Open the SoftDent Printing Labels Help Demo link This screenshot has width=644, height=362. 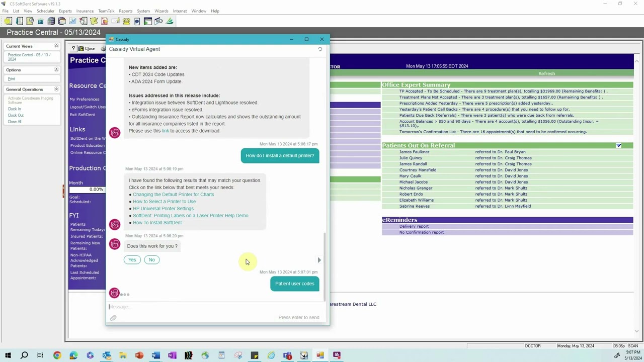point(191,216)
